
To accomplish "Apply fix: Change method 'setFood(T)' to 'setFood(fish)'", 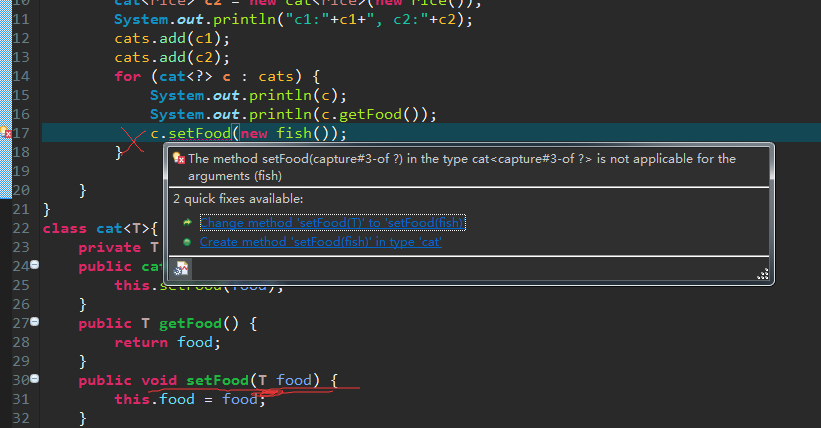I will point(332,223).
